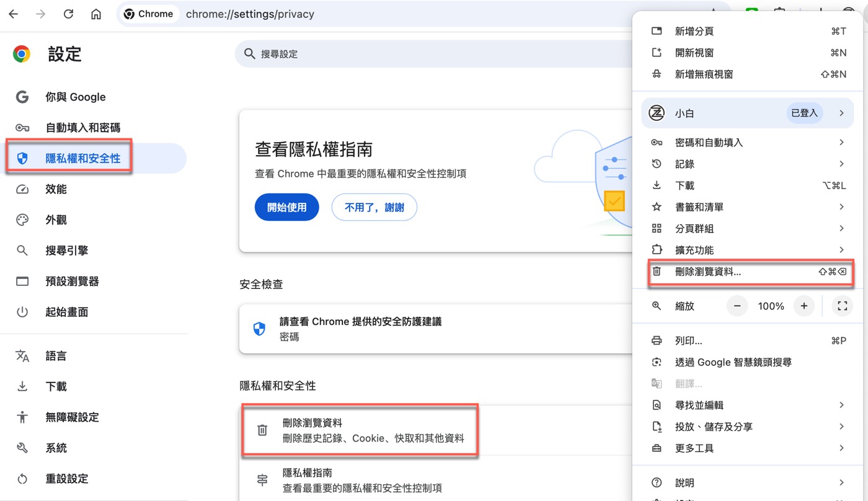
Task: Expand the 投放、儲存及分享 submenu
Action: point(748,427)
